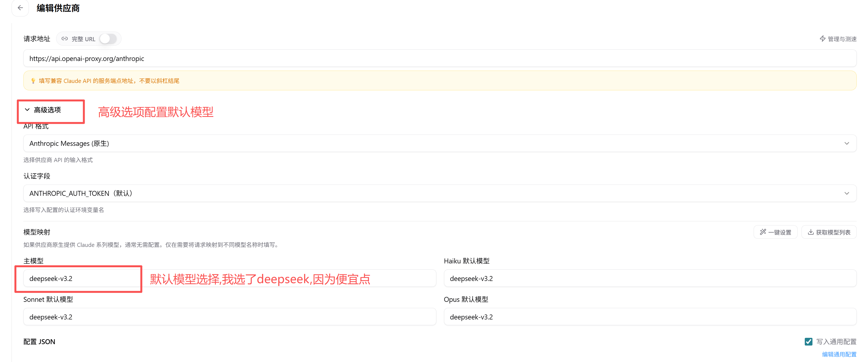Uncheck the 写入通用配置 checkbox

pos(808,341)
